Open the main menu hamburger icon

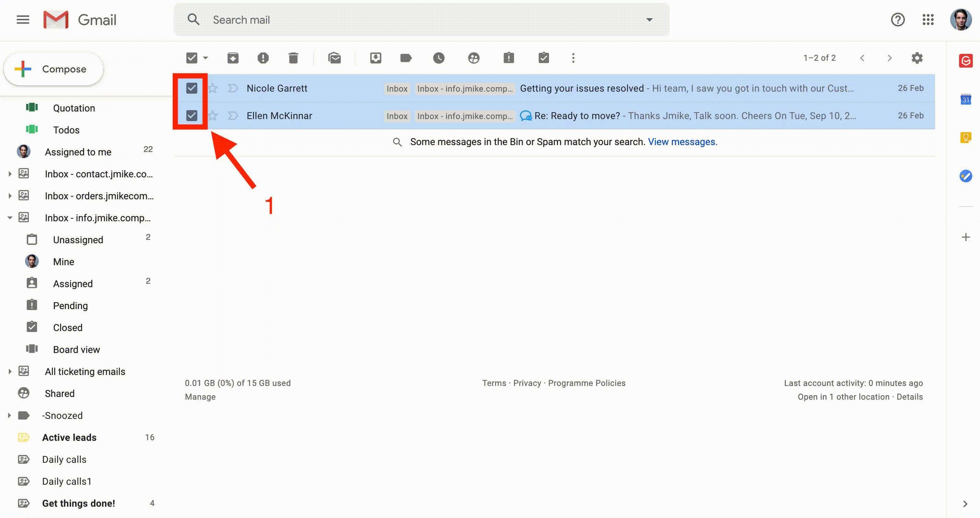(x=23, y=20)
